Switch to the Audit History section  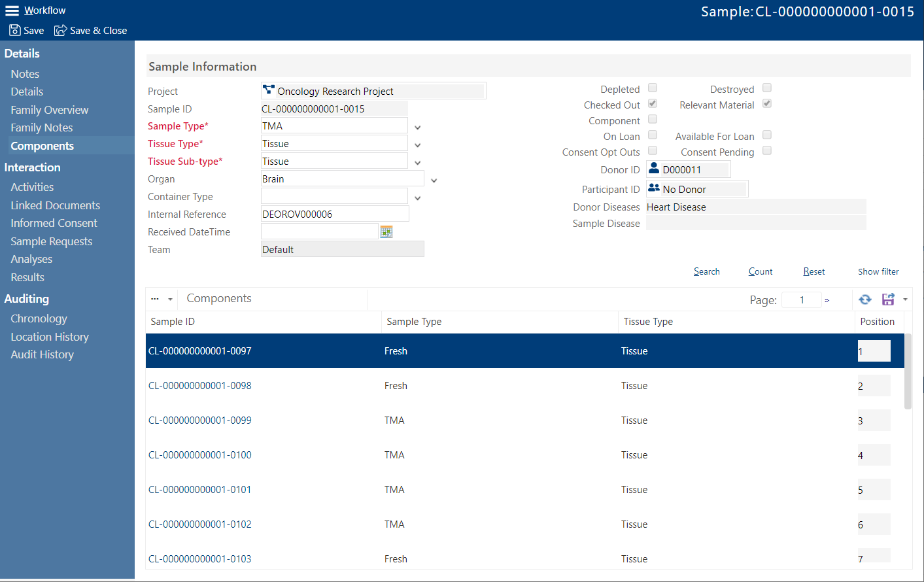42,354
